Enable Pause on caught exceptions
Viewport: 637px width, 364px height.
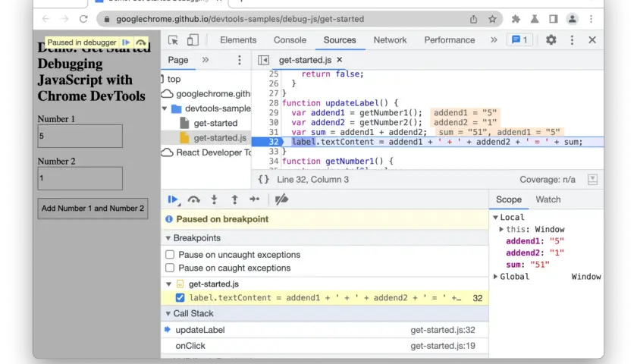170,268
